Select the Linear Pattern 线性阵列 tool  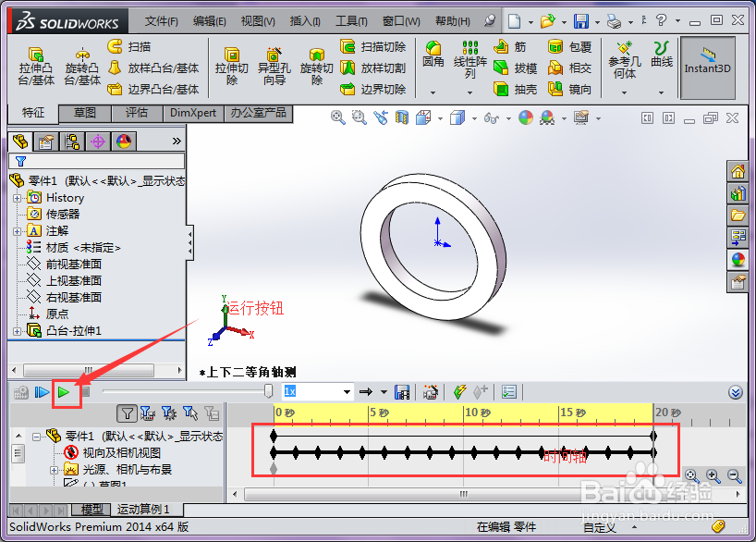coord(470,60)
